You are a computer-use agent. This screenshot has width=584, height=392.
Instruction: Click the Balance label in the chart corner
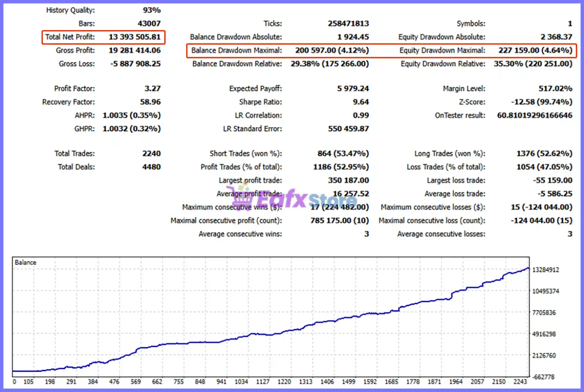26,263
